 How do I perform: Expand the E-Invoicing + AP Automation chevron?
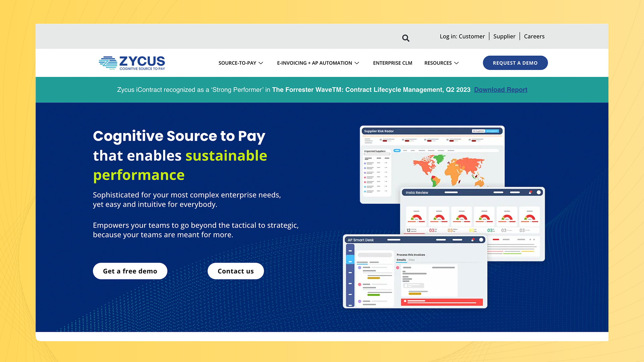(x=357, y=63)
